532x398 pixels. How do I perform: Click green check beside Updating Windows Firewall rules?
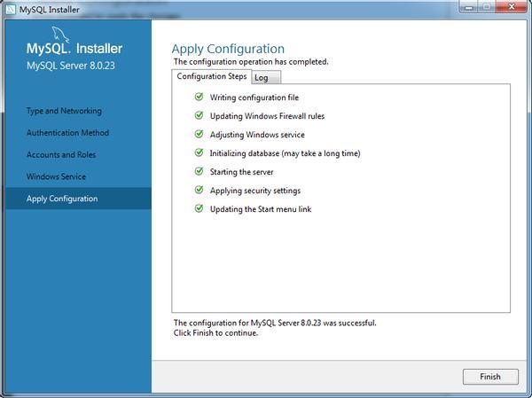(199, 116)
